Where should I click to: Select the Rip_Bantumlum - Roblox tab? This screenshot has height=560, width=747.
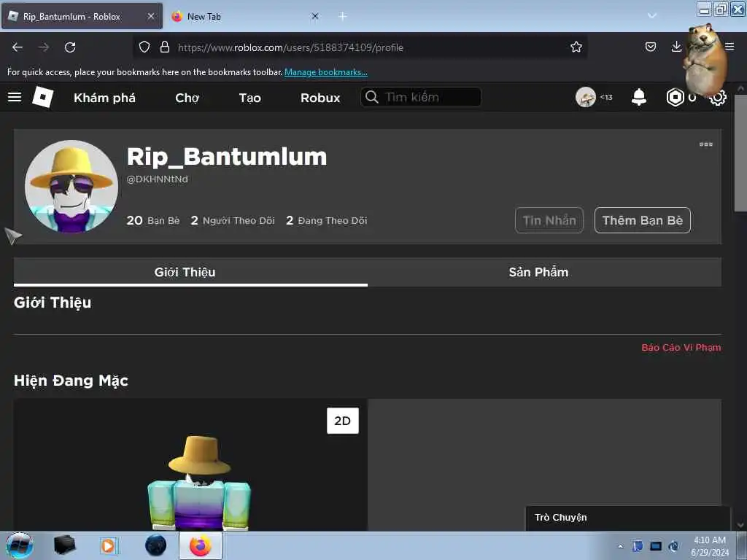point(82,16)
